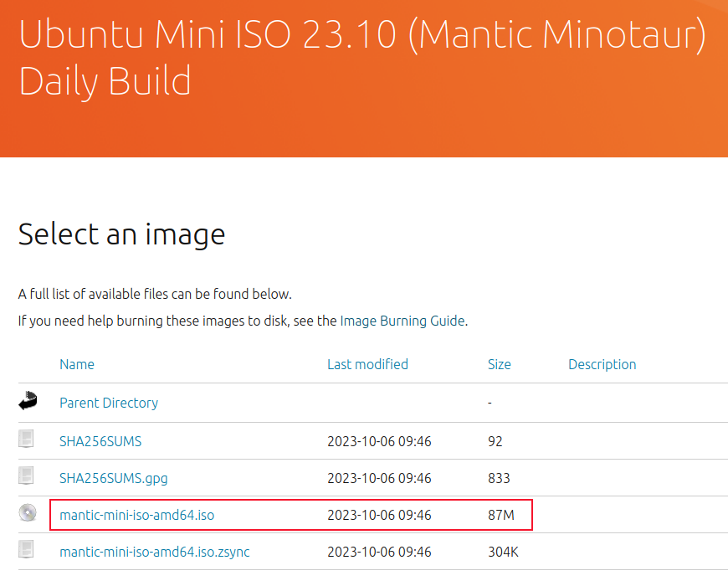The height and width of the screenshot is (586, 728).
Task: Open the Image Burning Guide
Action: 402,321
